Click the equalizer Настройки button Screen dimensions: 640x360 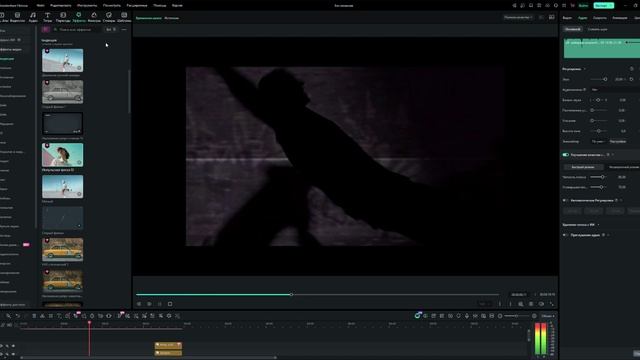pyautogui.click(x=618, y=142)
